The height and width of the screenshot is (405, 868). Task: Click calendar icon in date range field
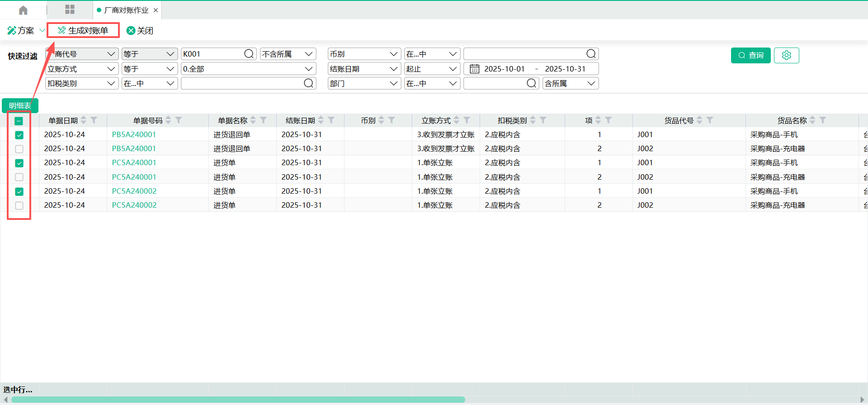(x=474, y=69)
